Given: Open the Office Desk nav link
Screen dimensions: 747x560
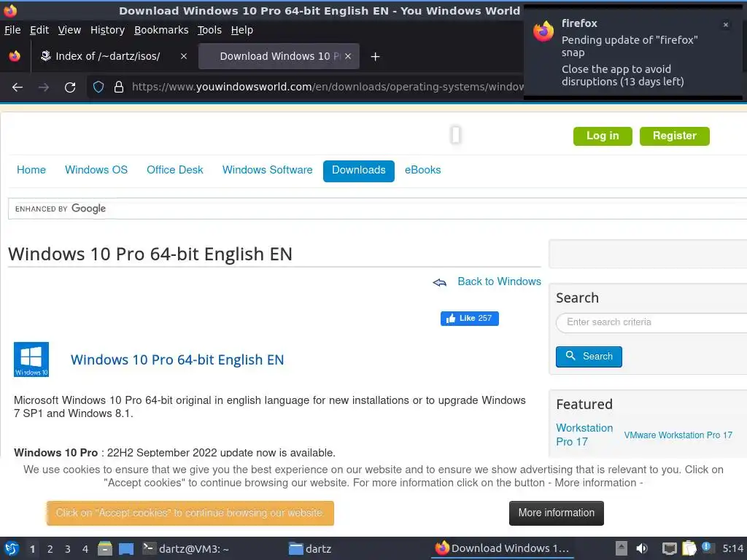Looking at the screenshot, I should click(175, 170).
